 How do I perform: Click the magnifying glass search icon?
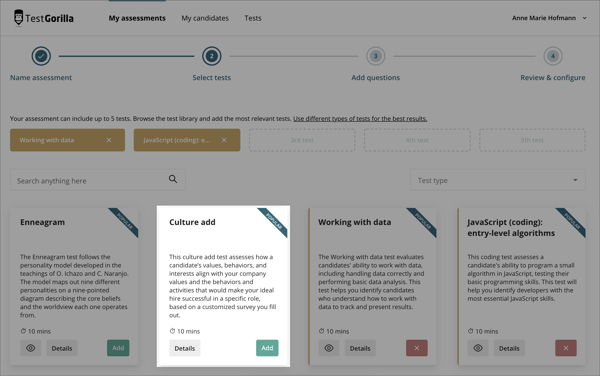point(173,179)
